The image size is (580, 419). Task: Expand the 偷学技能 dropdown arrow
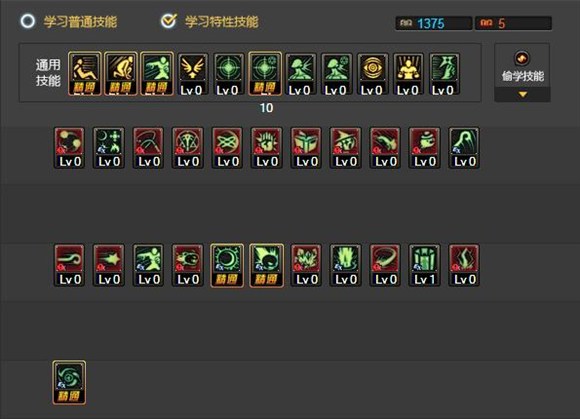(522, 95)
